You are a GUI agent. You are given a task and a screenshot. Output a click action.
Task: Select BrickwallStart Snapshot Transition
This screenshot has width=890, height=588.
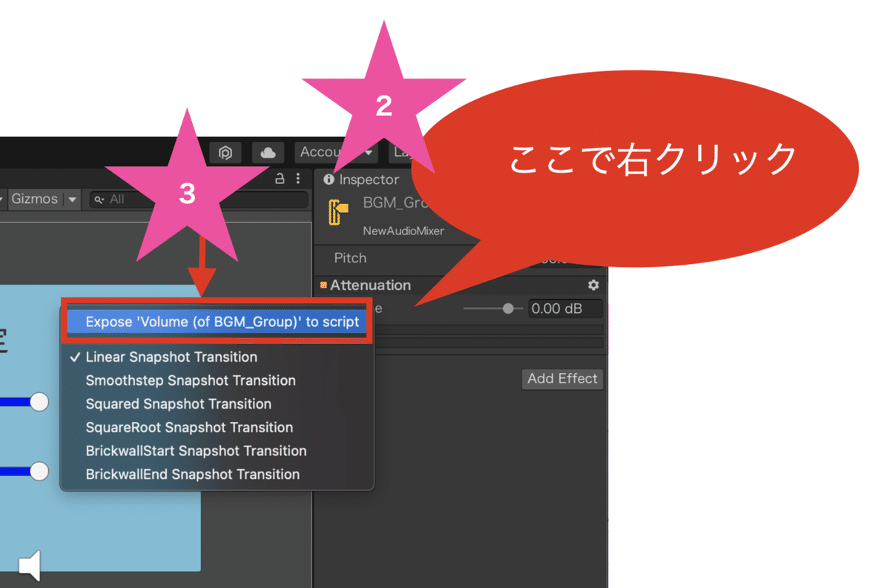pyautogui.click(x=217, y=451)
